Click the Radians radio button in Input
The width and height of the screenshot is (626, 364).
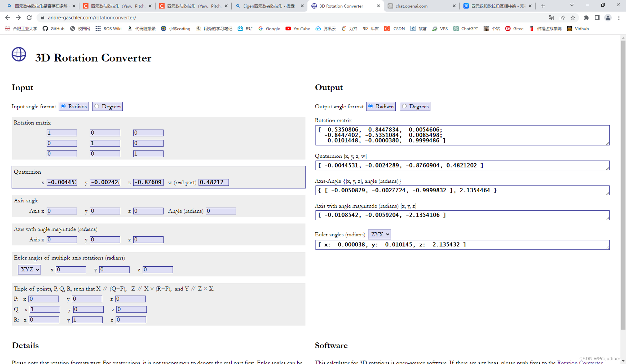coord(64,106)
